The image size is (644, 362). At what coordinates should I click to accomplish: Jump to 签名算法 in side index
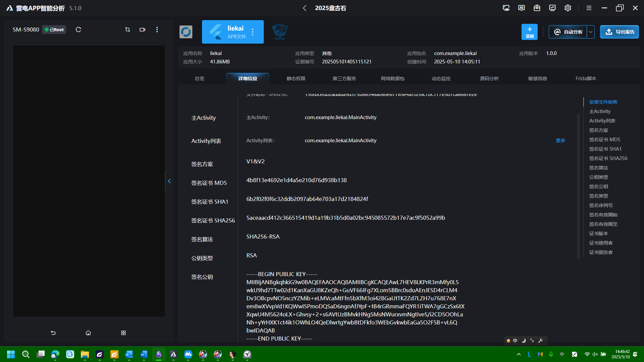click(x=598, y=168)
